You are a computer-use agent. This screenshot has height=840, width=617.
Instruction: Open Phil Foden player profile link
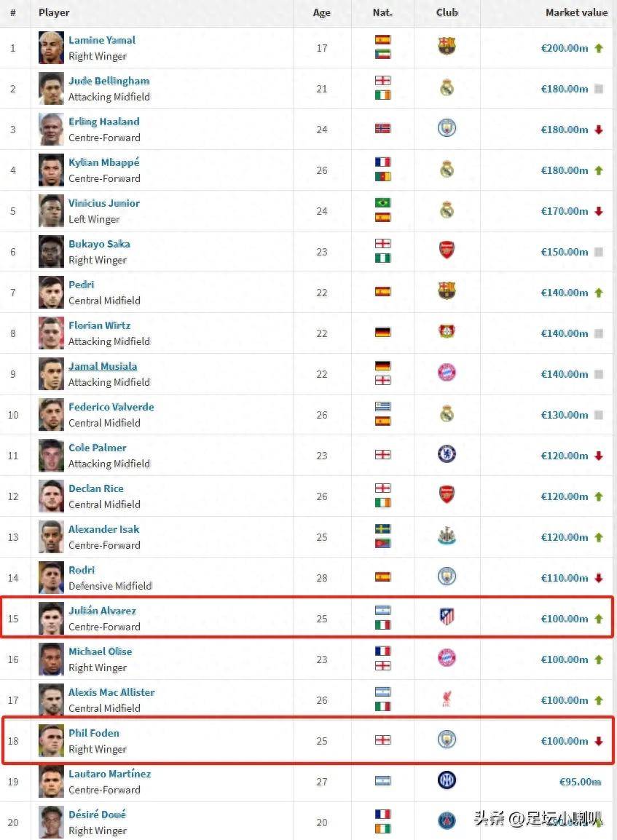pos(94,733)
